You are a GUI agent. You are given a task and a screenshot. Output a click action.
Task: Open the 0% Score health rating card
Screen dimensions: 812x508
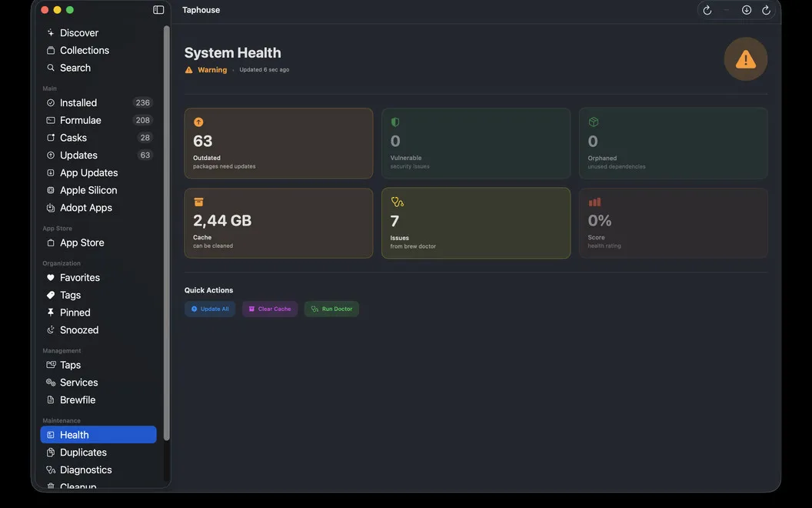pos(674,223)
